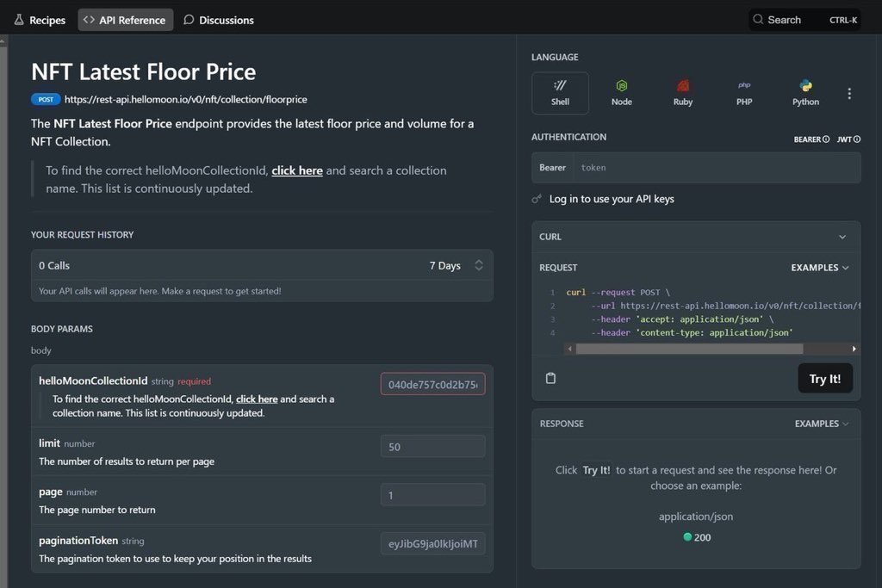This screenshot has width=882, height=588.
Task: Click the Search box
Action: coord(804,20)
